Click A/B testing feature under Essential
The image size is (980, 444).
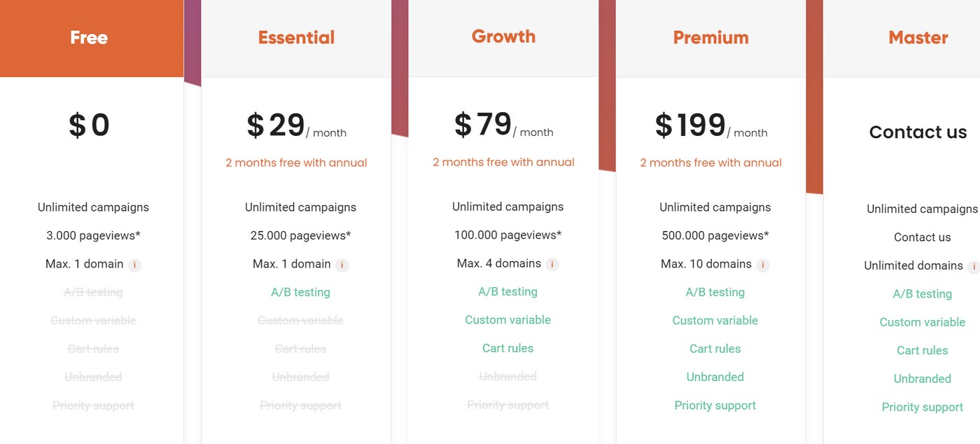[300, 292]
